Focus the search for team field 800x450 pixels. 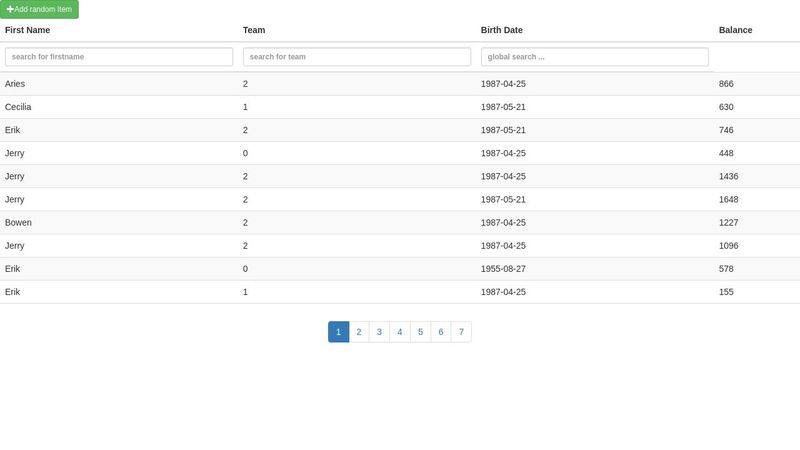pos(357,57)
